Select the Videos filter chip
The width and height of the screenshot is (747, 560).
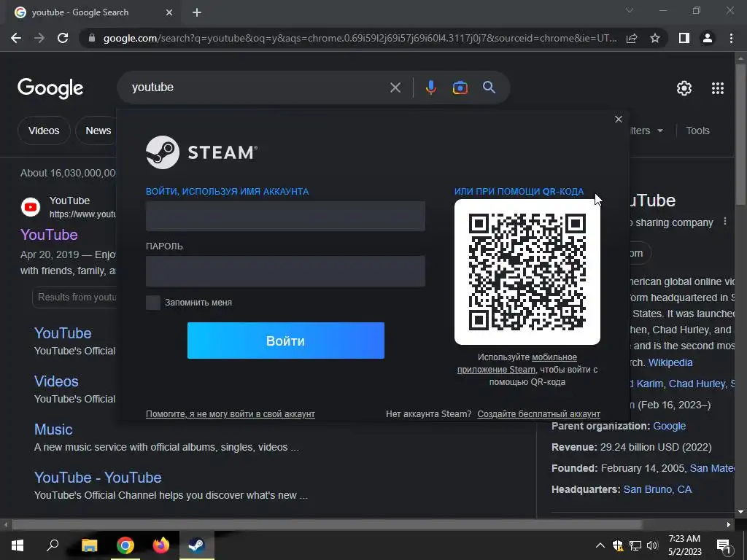pos(44,131)
